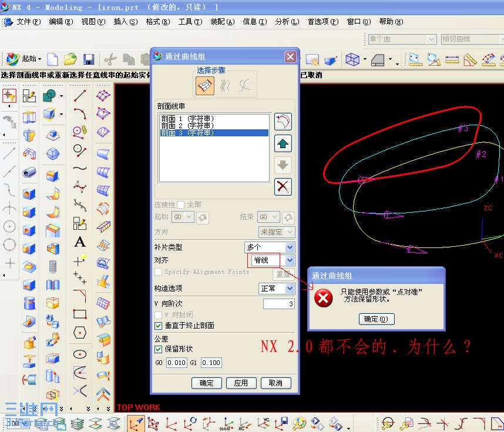The width and height of the screenshot is (504, 432).
Task: Close the 通过曲线组 dialog
Action: (290, 57)
